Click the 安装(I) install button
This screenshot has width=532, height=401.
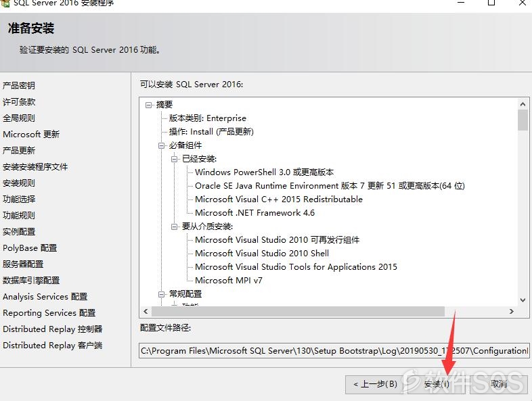click(x=438, y=384)
